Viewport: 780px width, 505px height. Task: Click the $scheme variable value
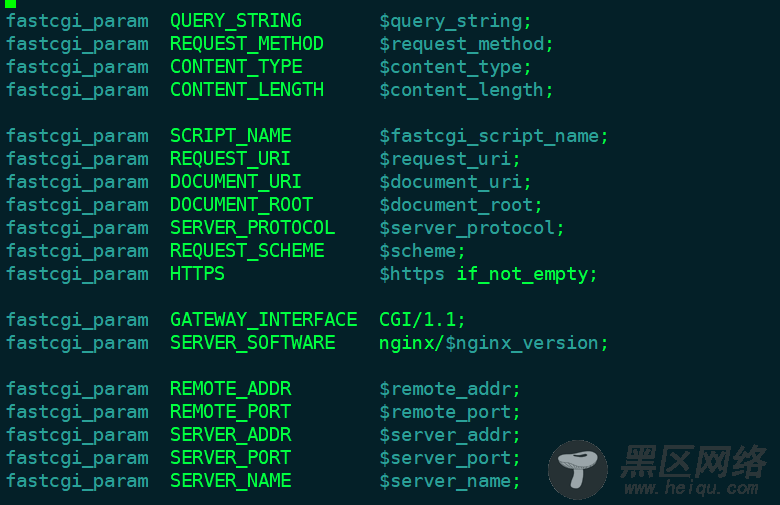(422, 251)
